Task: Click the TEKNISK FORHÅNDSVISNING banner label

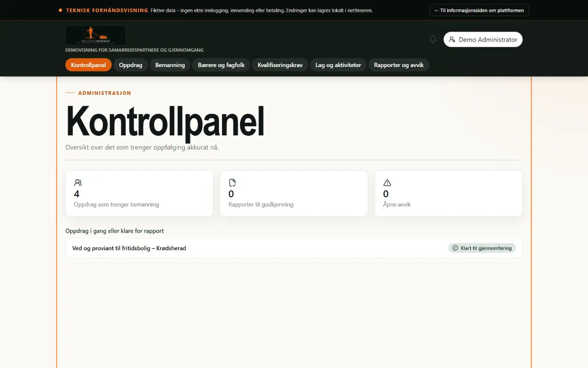Action: pyautogui.click(x=107, y=10)
